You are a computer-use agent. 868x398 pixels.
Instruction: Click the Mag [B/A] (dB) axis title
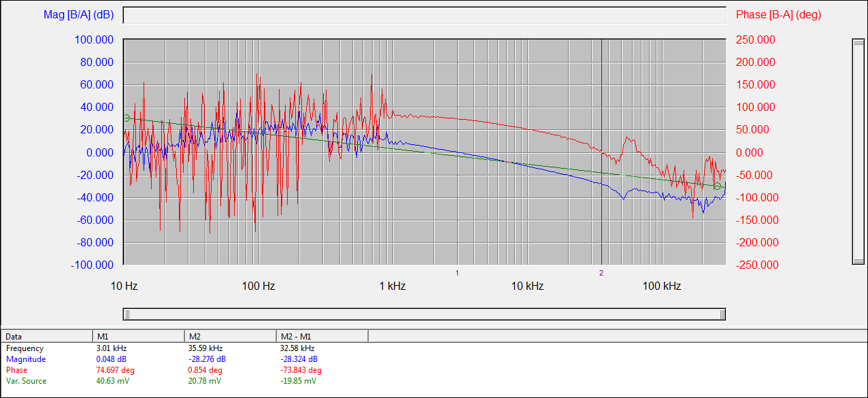pos(79,14)
